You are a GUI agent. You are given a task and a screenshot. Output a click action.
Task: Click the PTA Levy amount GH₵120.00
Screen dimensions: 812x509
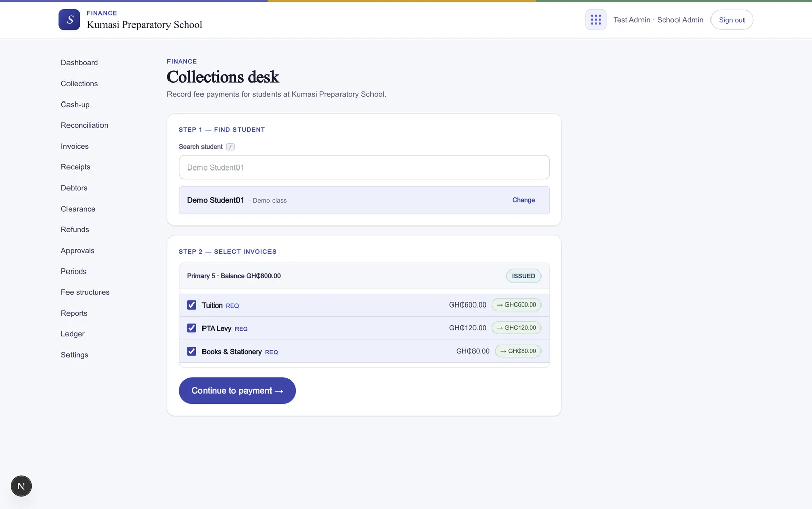pyautogui.click(x=467, y=328)
